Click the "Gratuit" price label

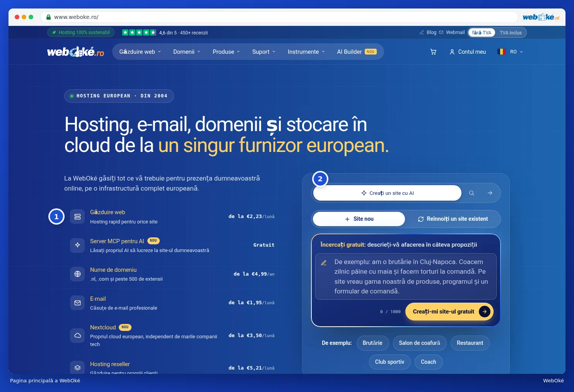pos(264,245)
